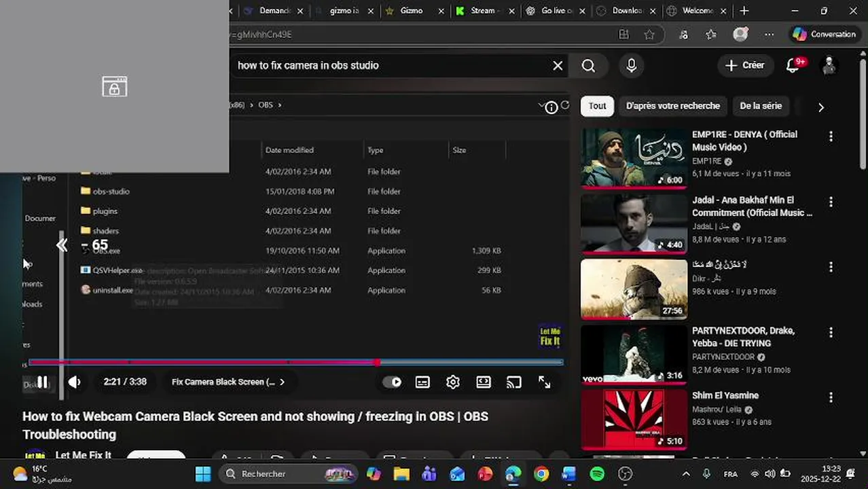
Task: Open Shim El Yasmine video title
Action: (x=725, y=395)
